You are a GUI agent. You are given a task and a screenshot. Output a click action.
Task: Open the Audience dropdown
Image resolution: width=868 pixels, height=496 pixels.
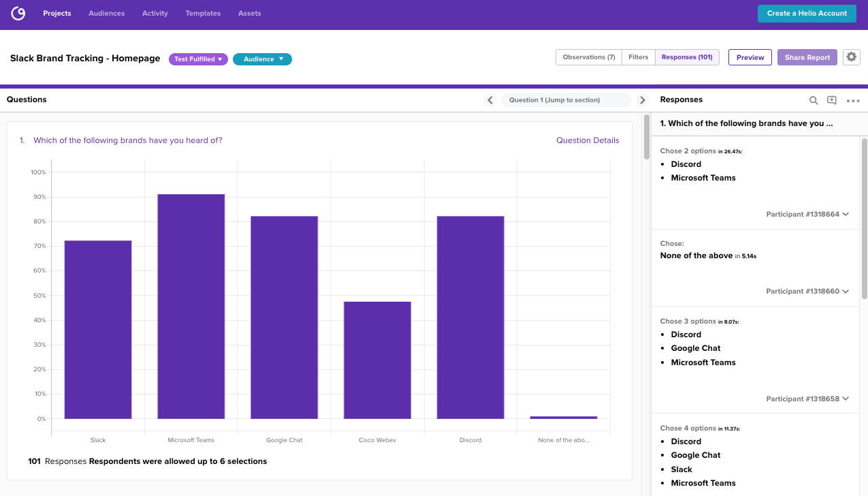point(262,59)
